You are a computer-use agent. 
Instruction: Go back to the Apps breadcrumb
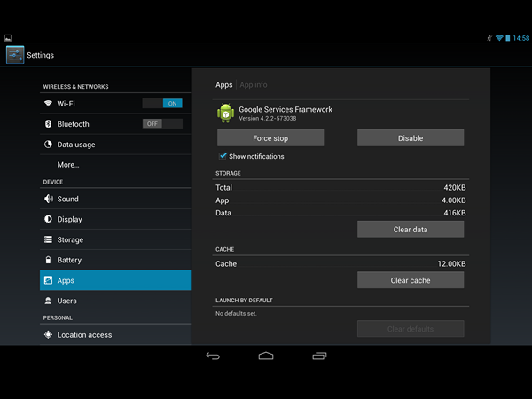223,85
